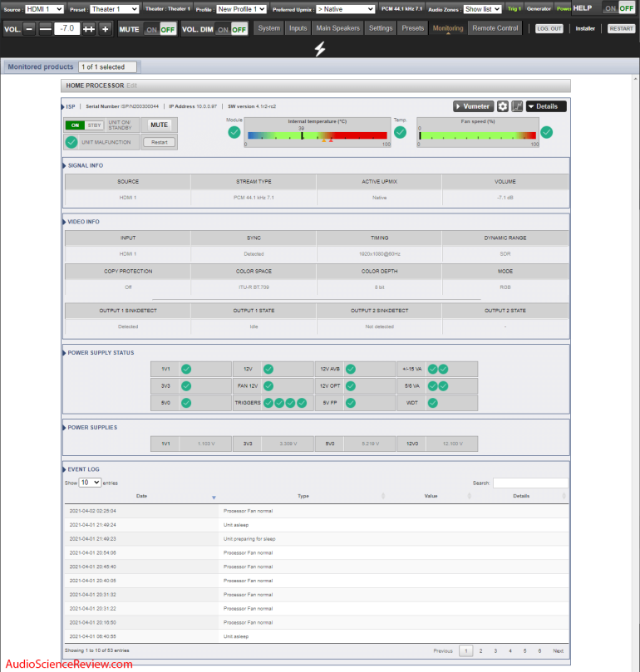The height and width of the screenshot is (672, 640).
Task: Click the Fan speed status check icon
Action: (546, 131)
